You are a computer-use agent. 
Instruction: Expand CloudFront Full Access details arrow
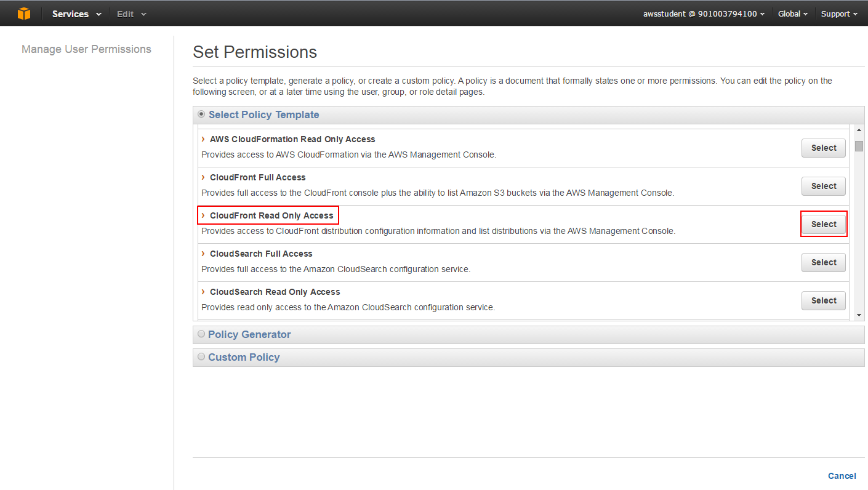click(x=203, y=177)
